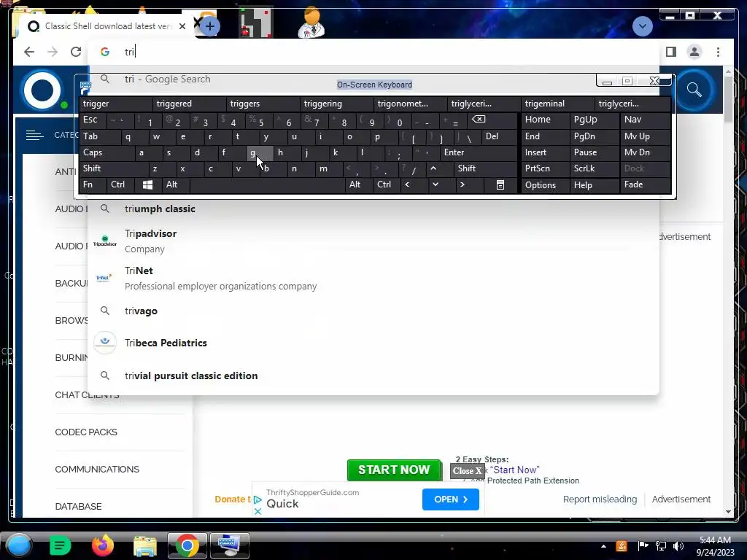Open the Chrome profile icon
747x560 pixels.
coord(694,52)
